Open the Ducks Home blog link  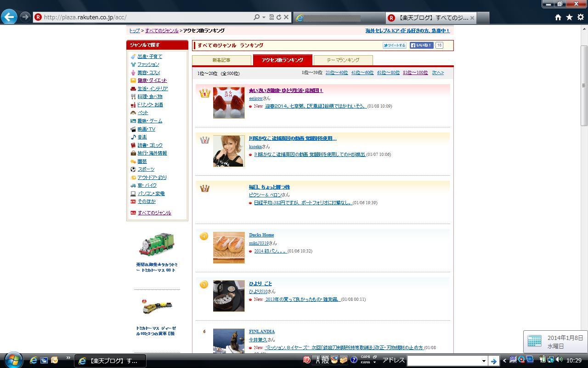261,235
